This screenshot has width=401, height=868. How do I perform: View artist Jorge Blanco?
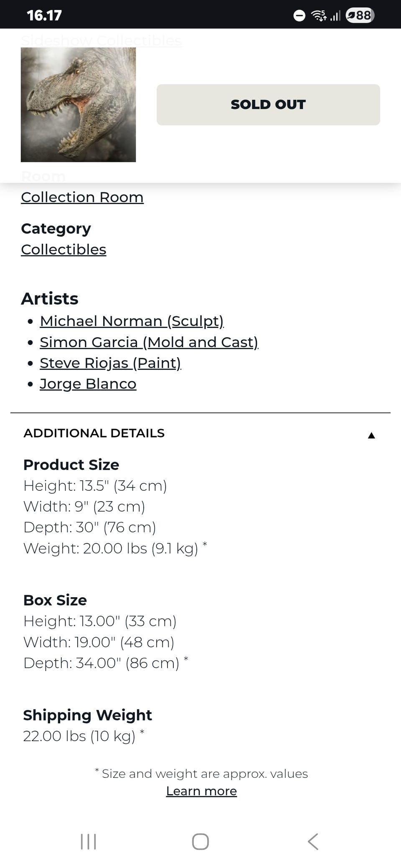click(x=88, y=384)
